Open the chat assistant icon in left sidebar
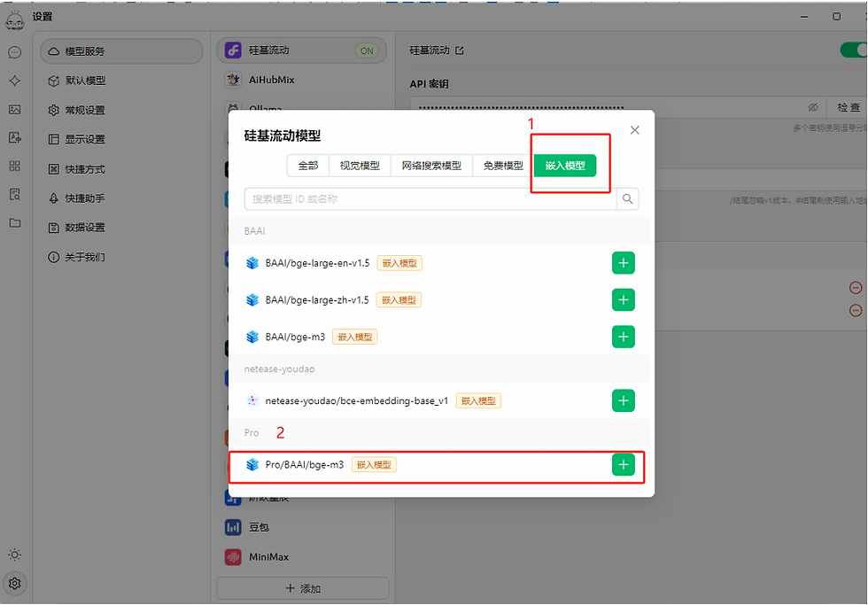The width and height of the screenshot is (868, 605). tap(15, 52)
